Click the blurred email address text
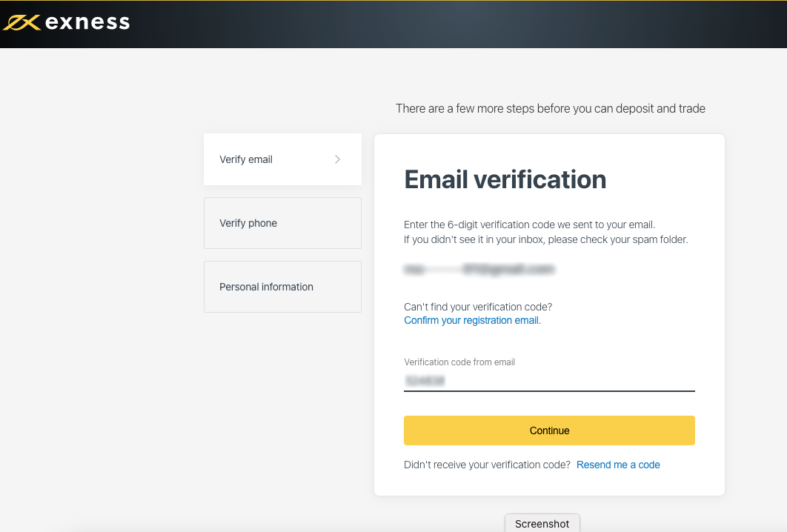The image size is (787, 532). point(479,270)
